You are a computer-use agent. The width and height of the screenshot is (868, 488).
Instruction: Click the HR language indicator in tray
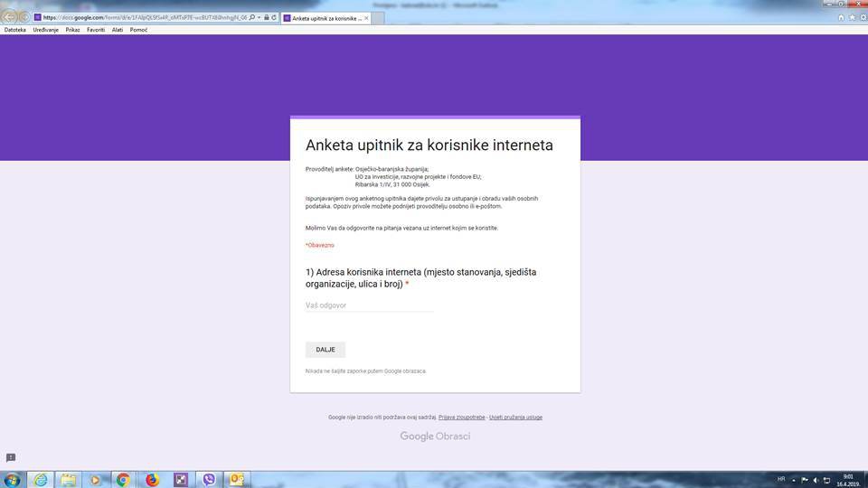tap(781, 479)
